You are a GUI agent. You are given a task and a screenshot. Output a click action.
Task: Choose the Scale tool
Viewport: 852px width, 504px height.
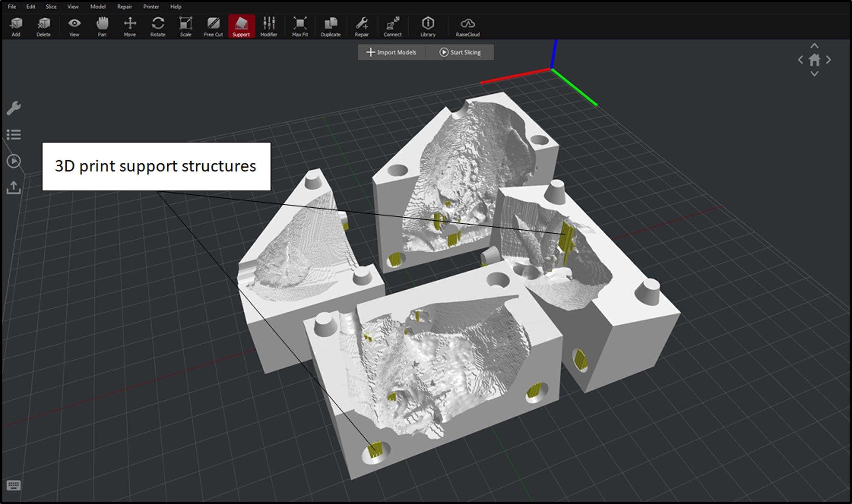click(186, 26)
